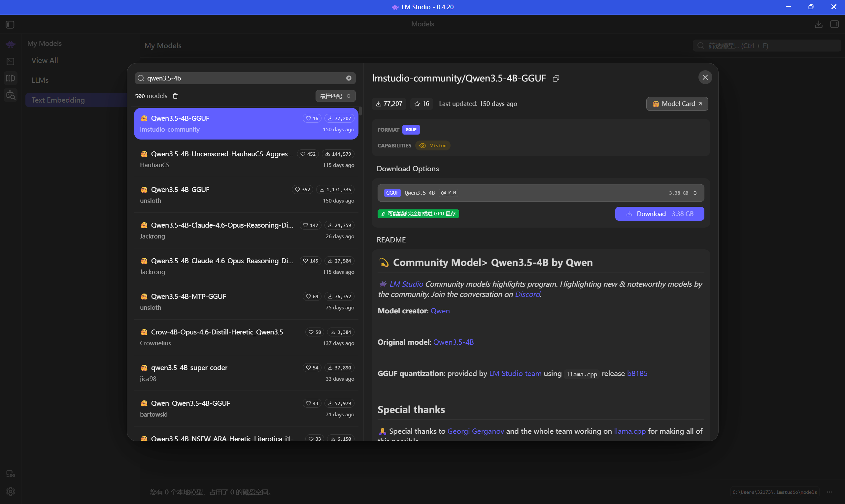845x504 pixels.
Task: Select Claude-4.6-Opus-Reasoning model updated 26 days ago
Action: point(246,231)
